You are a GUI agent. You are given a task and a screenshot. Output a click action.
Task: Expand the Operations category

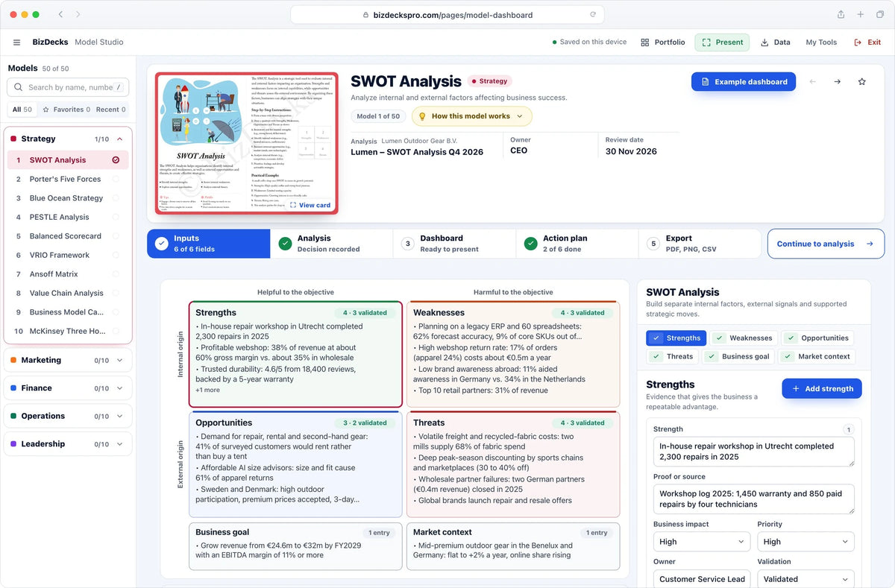coord(68,416)
